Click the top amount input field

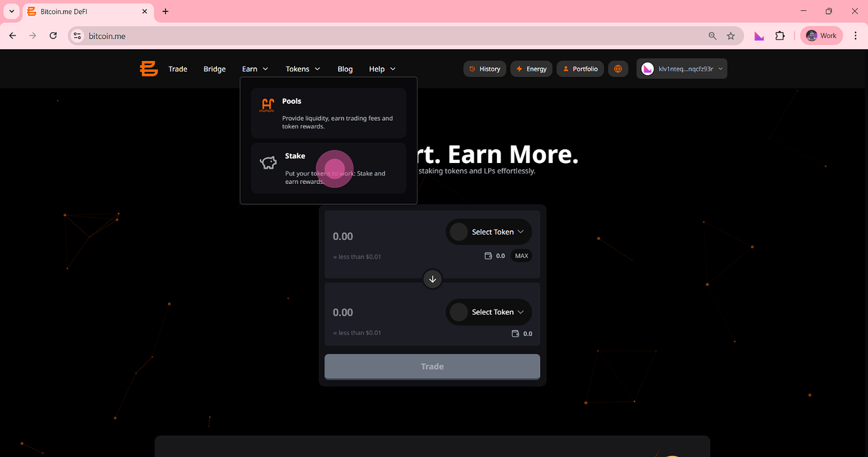(x=377, y=237)
